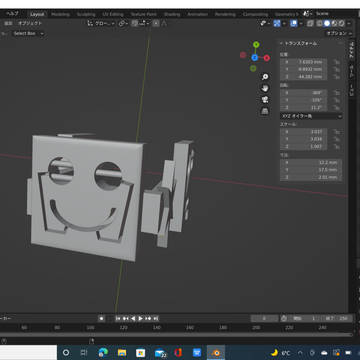Open ヘルプ help menu
The image size is (360, 360).
tap(13, 14)
